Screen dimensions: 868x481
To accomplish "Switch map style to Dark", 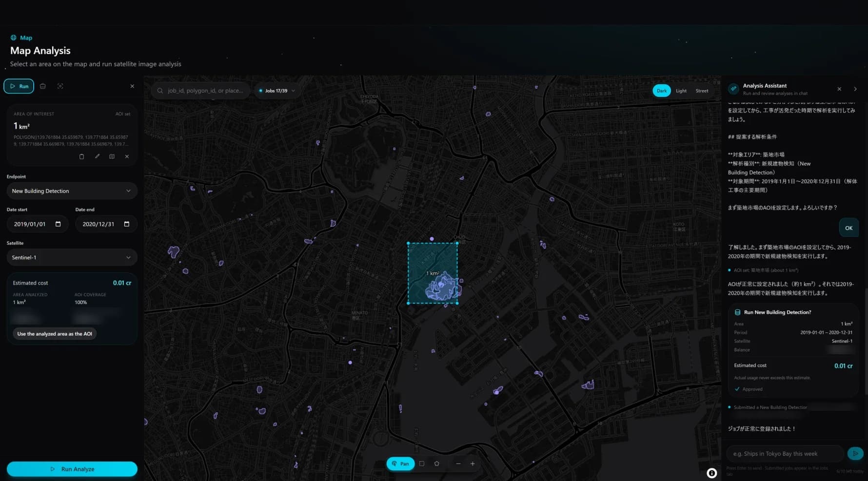I will click(661, 91).
